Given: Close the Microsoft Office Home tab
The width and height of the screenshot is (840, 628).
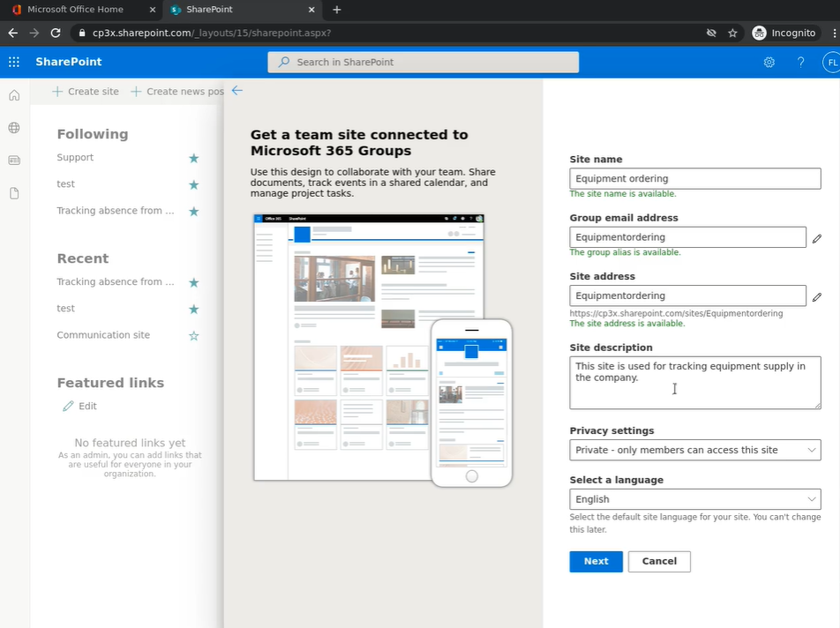Looking at the screenshot, I should 153,10.
